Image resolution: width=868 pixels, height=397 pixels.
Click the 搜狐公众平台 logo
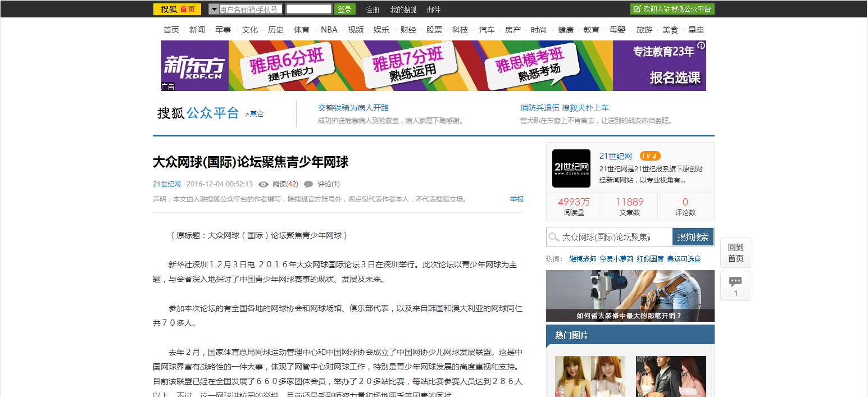click(198, 113)
